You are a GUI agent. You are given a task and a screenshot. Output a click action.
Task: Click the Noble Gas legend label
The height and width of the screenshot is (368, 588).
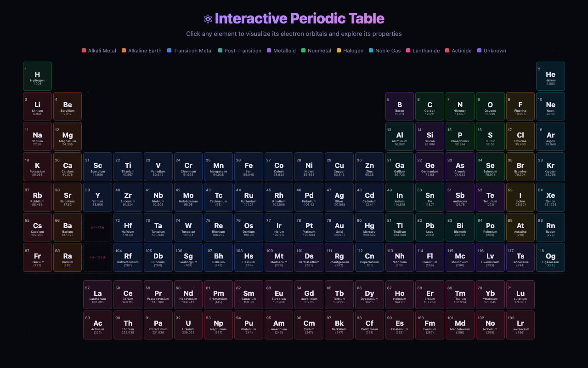pyautogui.click(x=388, y=51)
